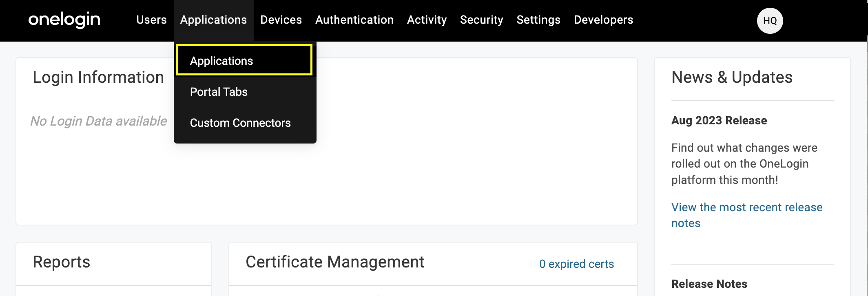The image size is (868, 296).
Task: Click the Certificate Management heading
Action: [x=335, y=262]
